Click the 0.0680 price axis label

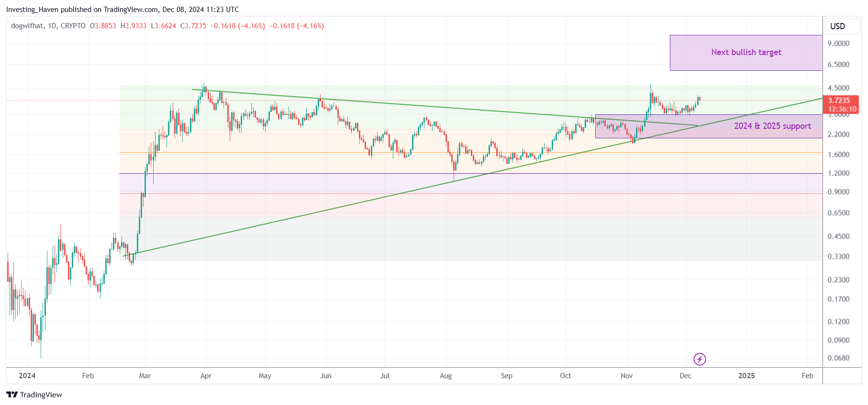point(838,358)
